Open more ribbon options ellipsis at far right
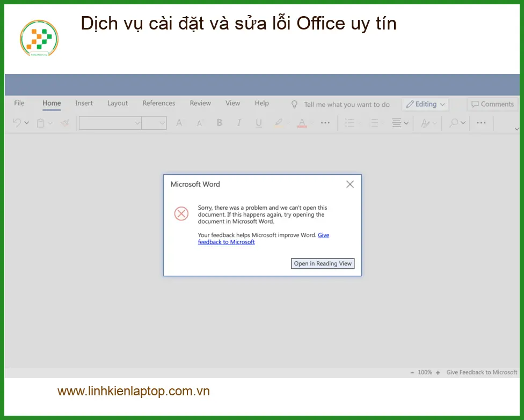 coord(481,123)
